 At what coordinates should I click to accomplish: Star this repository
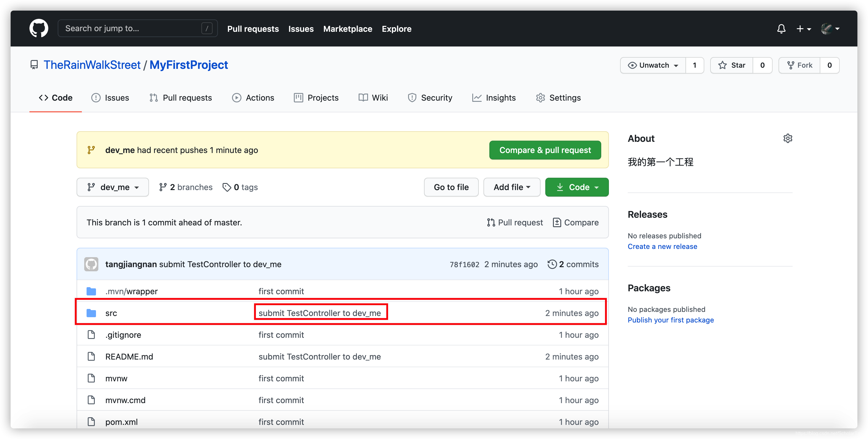(732, 65)
